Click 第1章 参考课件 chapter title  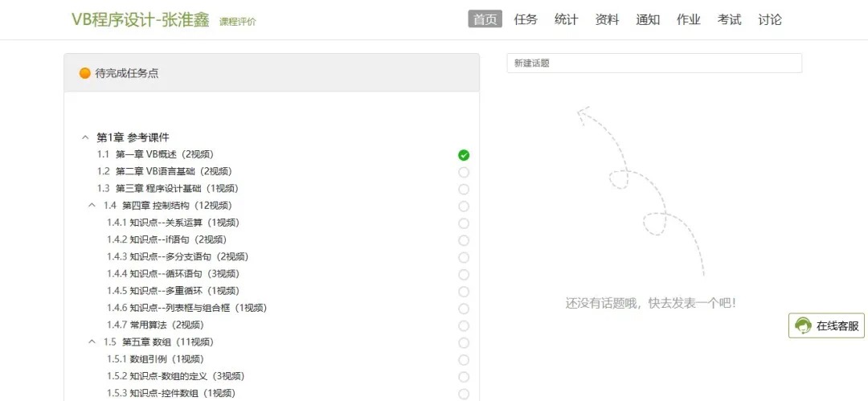click(x=133, y=137)
